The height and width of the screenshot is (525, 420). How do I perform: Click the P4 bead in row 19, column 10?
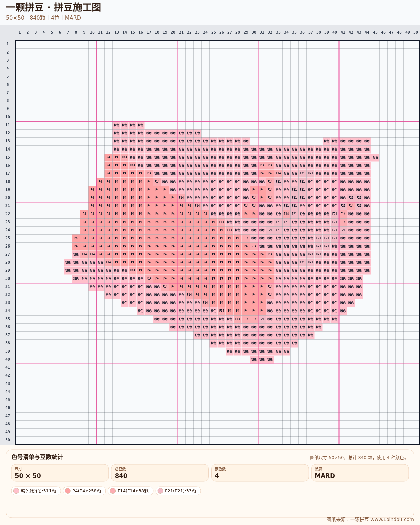coord(92,190)
